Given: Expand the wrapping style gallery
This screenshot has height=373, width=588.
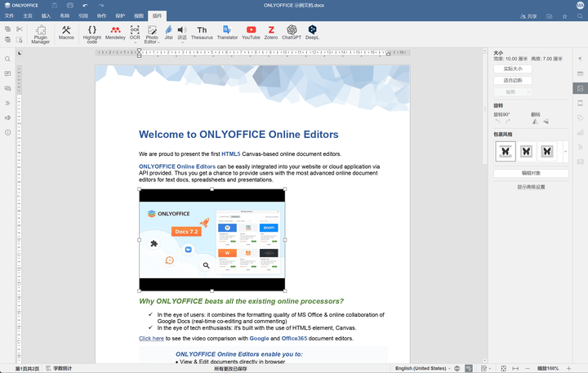Looking at the screenshot, I should (565, 152).
